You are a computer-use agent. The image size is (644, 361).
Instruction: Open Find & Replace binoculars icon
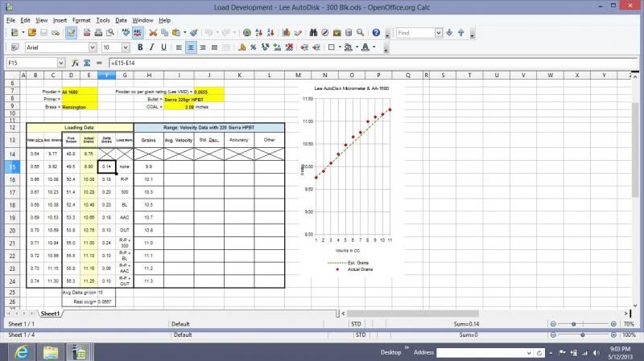[313, 32]
